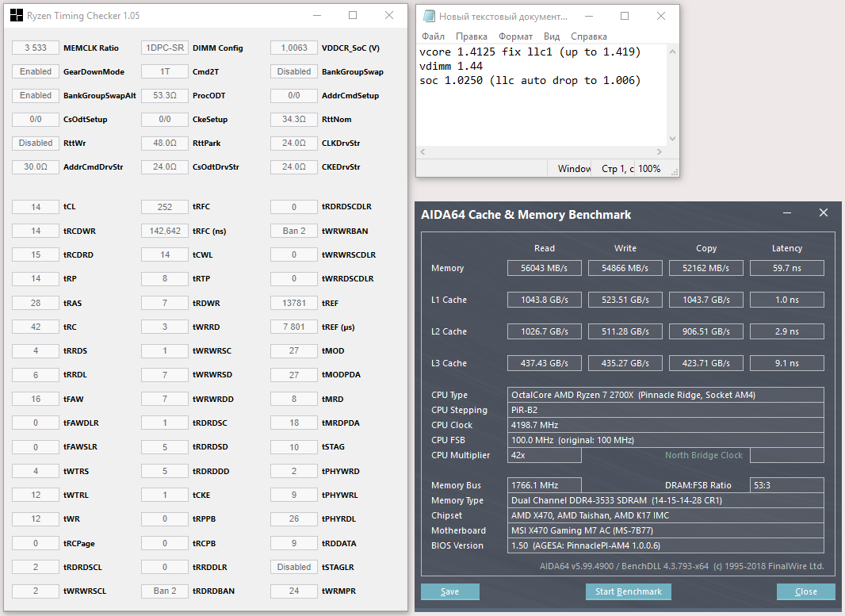
Task: Click the Notepad line starting with 'soc 1.0250'
Action: coord(530,80)
